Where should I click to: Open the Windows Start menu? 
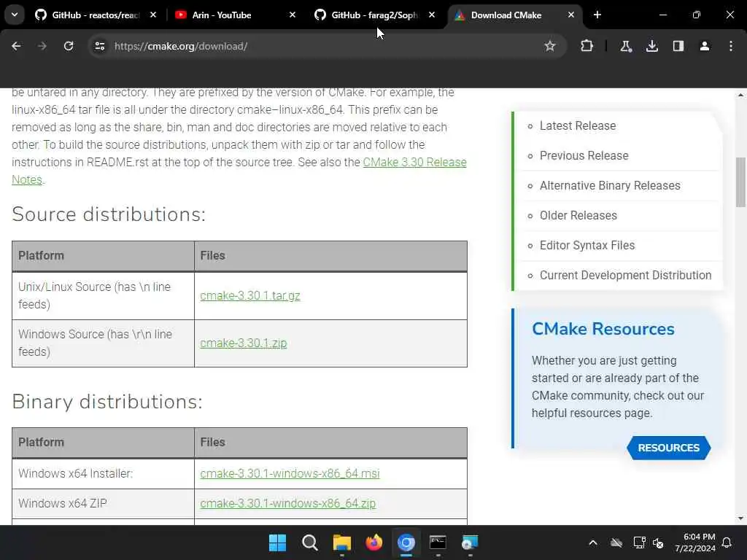tap(277, 542)
